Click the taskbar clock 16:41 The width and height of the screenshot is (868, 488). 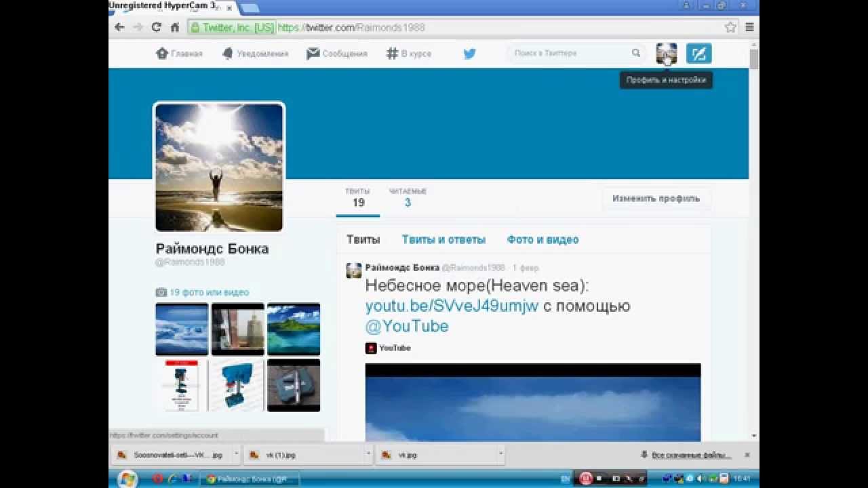[x=742, y=479]
